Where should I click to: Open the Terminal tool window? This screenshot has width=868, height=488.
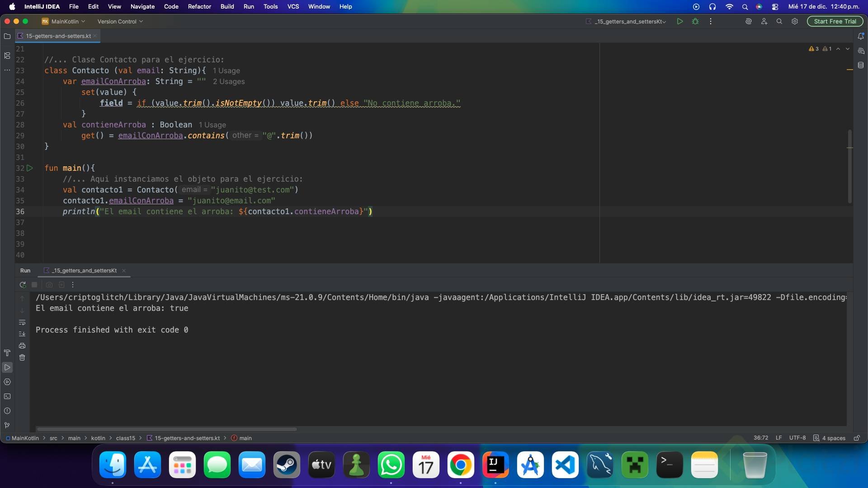(7, 396)
